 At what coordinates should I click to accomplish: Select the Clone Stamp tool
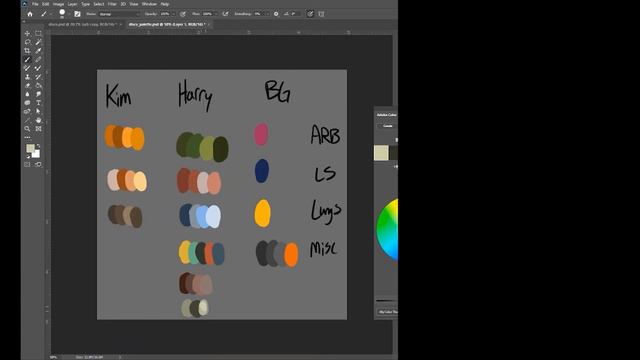pos(27,77)
